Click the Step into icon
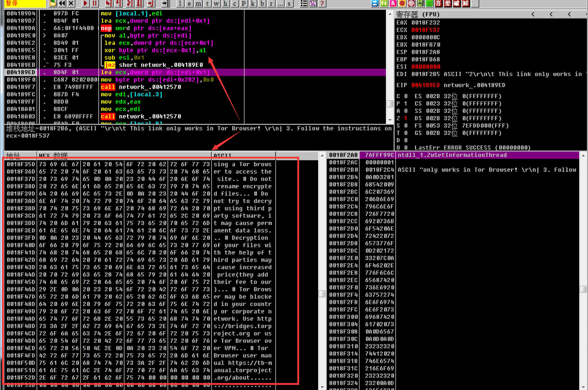 click(109, 3)
